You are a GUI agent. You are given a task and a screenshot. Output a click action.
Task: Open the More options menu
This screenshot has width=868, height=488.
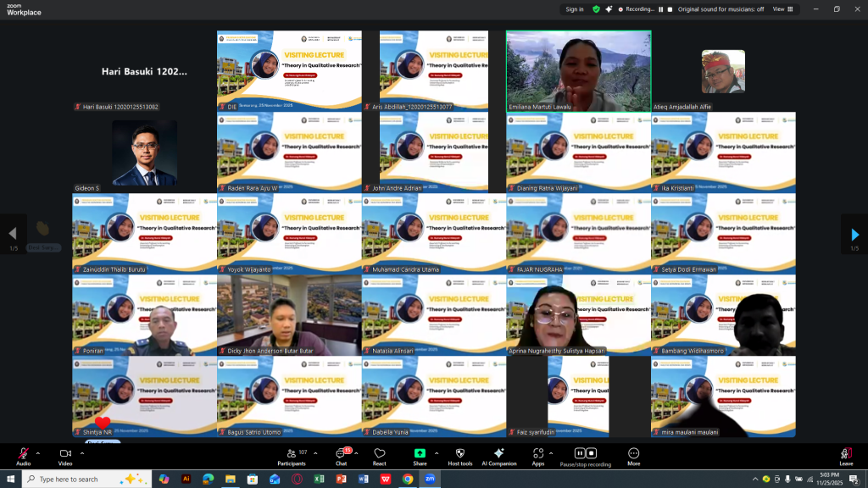pyautogui.click(x=634, y=455)
